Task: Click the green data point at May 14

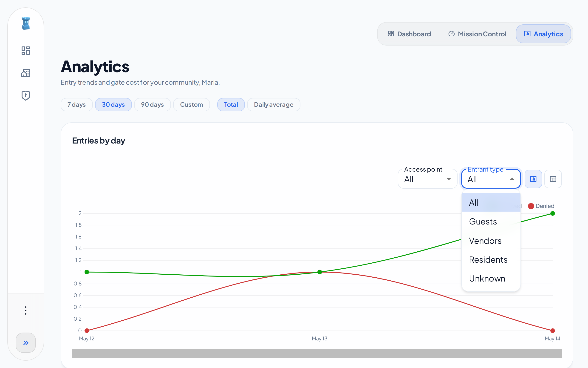Action: [553, 213]
